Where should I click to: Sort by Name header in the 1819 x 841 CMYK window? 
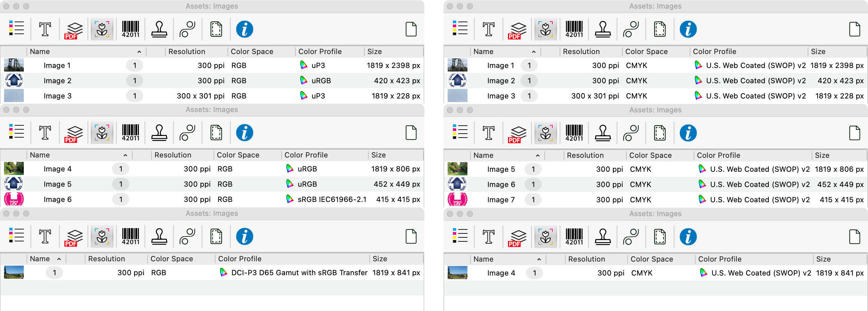[x=508, y=259]
